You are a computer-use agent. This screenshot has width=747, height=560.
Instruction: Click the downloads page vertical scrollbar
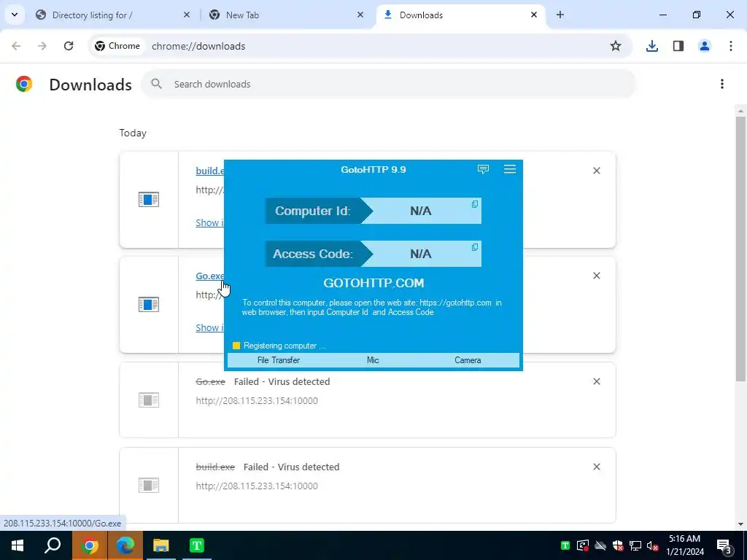click(x=740, y=248)
